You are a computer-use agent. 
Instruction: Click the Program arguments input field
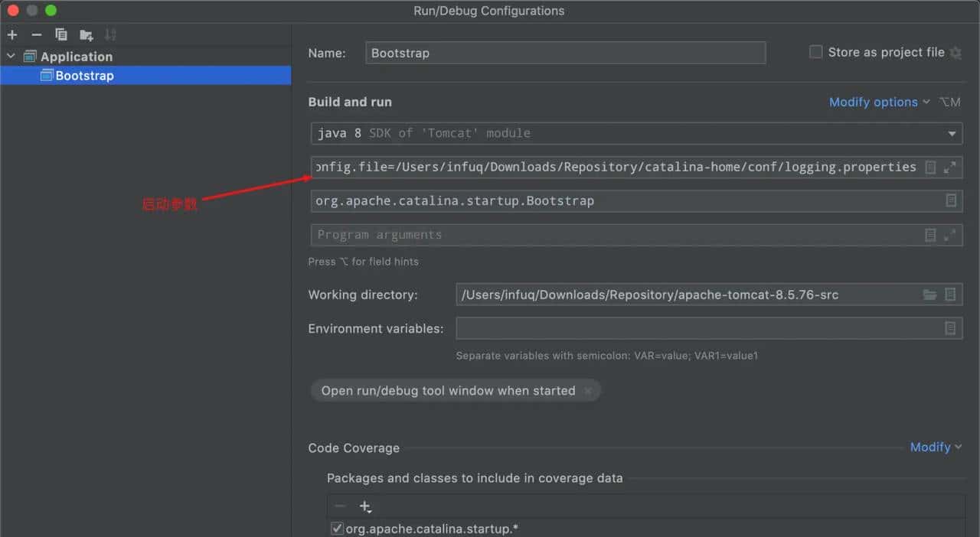612,235
